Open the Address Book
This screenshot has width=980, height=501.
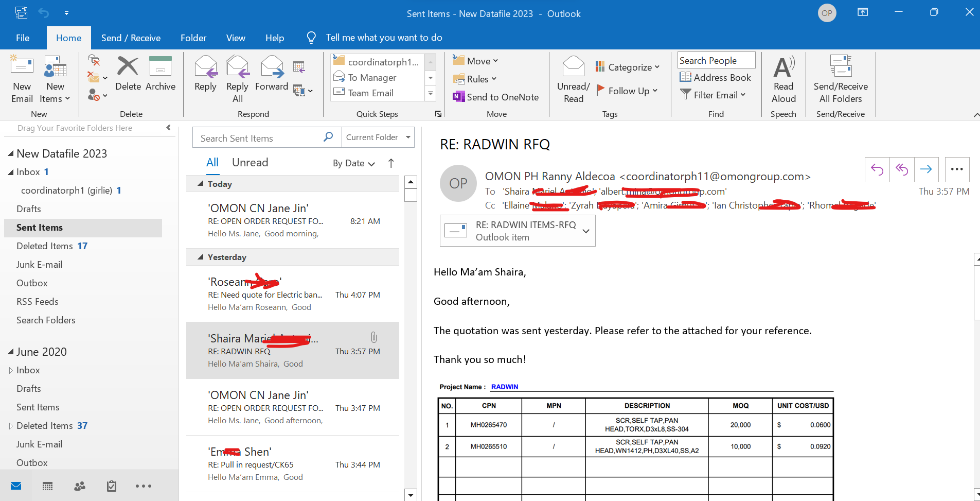715,77
